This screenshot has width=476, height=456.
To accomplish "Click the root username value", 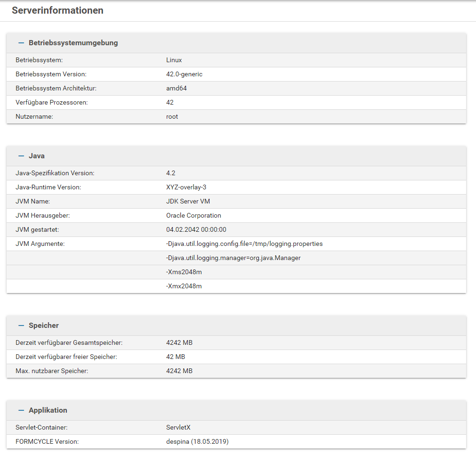I will click(172, 117).
